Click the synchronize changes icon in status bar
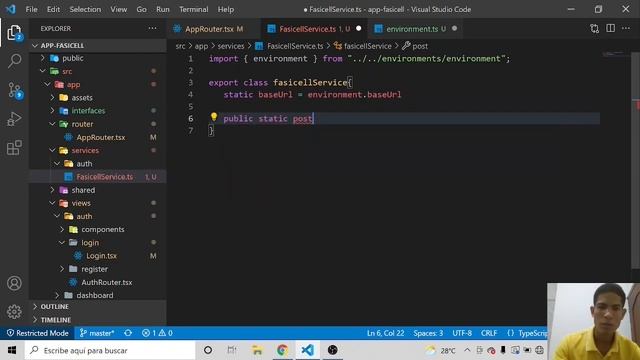Viewport: 640px width, 360px height. [128, 333]
